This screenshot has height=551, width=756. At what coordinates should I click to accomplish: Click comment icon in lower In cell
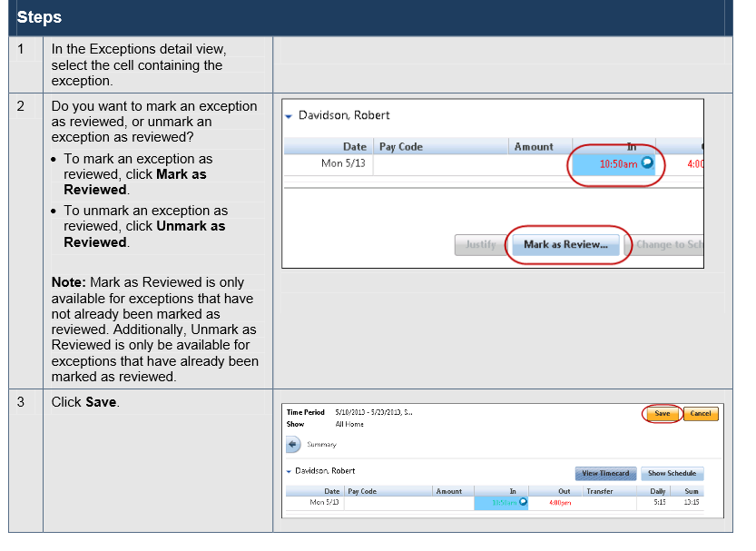coord(523,502)
